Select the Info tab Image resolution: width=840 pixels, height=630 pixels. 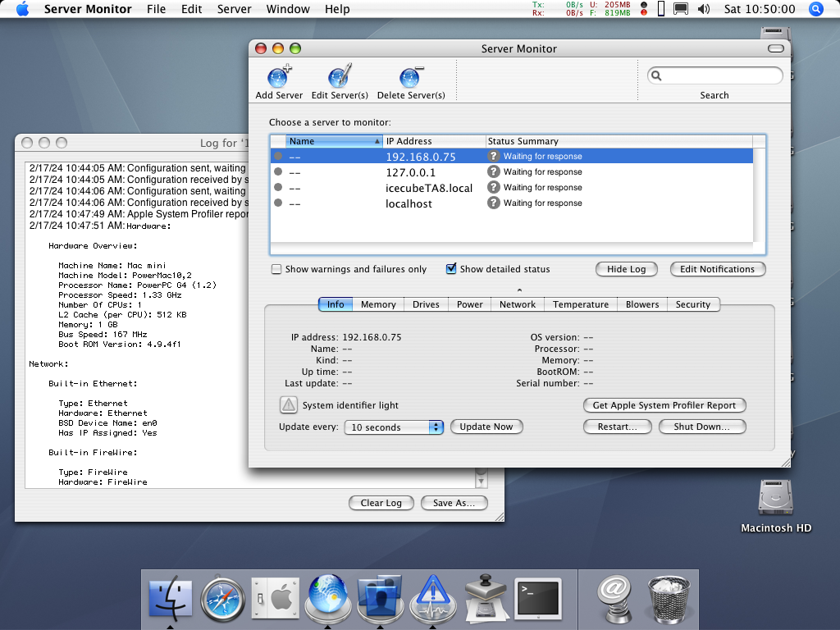point(336,304)
